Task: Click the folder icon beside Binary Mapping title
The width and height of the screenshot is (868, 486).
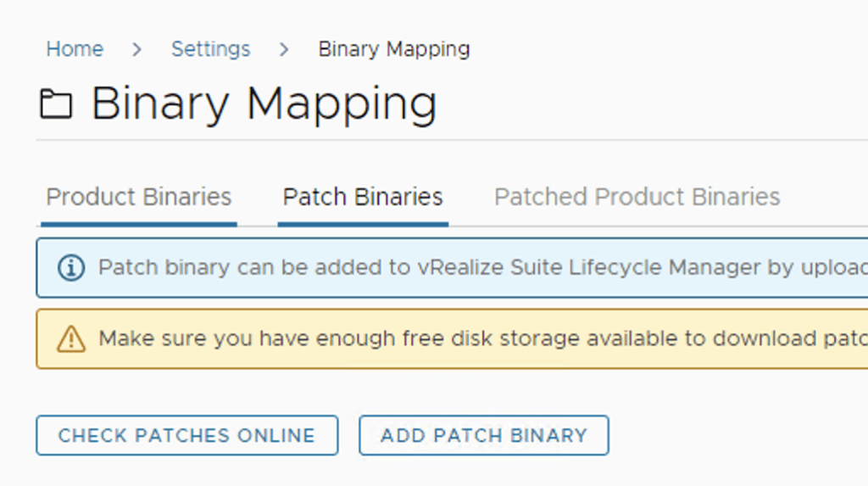Action: (x=56, y=104)
